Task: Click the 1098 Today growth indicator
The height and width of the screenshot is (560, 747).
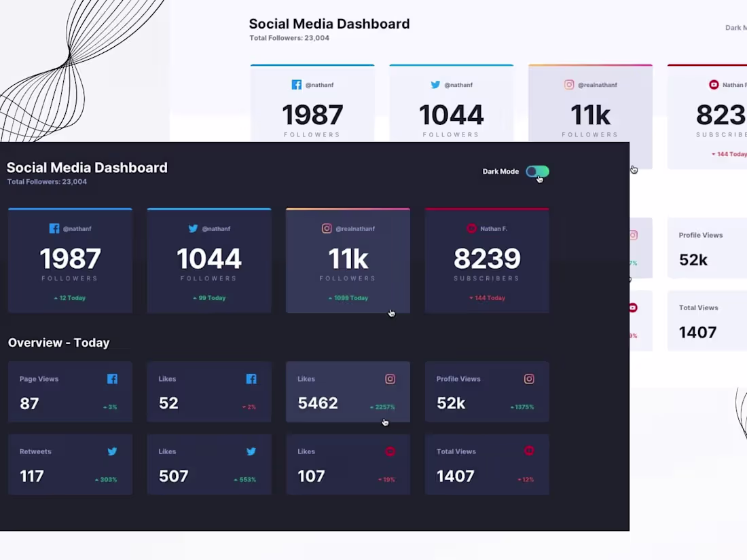Action: coord(348,297)
